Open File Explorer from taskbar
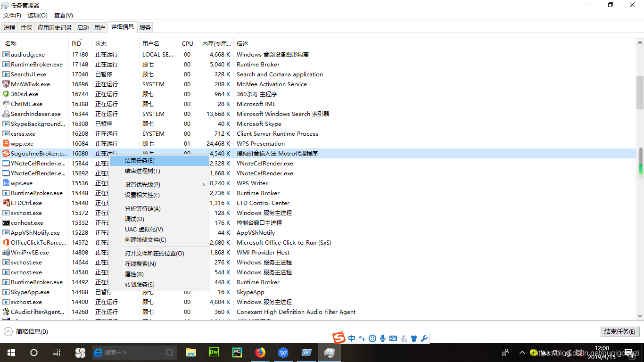Viewport: 644px width, 362px height. pyautogui.click(x=190, y=353)
